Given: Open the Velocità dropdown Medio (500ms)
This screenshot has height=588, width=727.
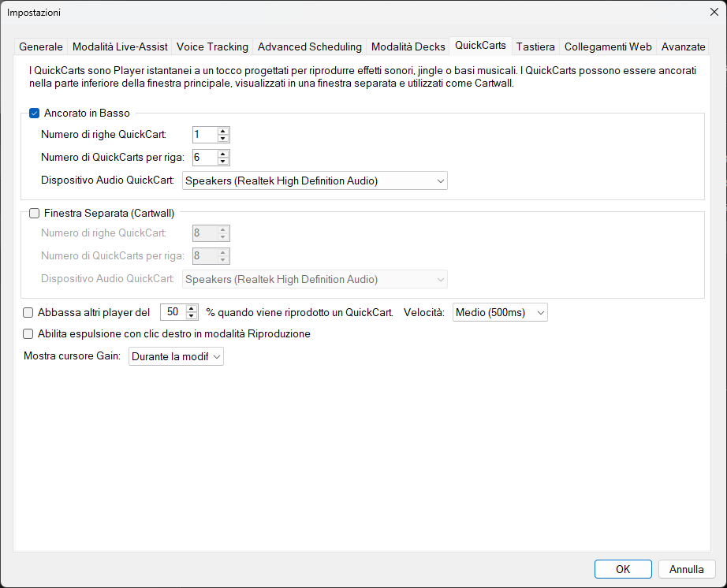Looking at the screenshot, I should pos(500,312).
